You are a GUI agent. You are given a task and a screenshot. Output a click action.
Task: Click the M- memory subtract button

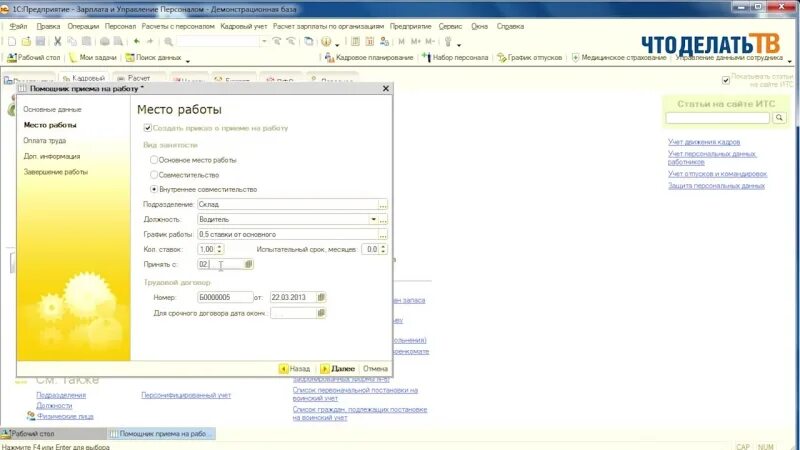430,41
